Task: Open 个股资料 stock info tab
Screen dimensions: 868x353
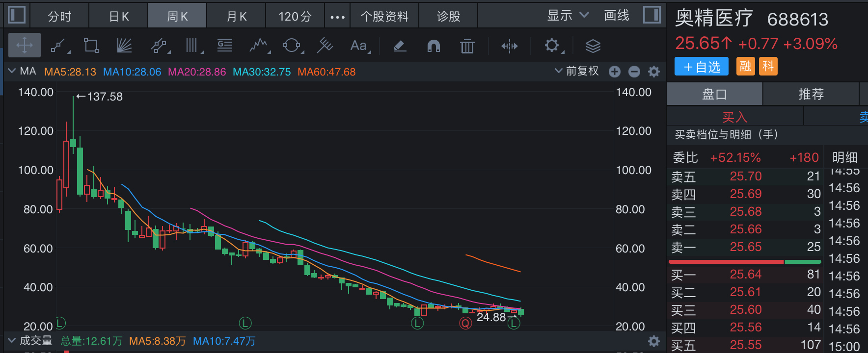Action: tap(384, 16)
